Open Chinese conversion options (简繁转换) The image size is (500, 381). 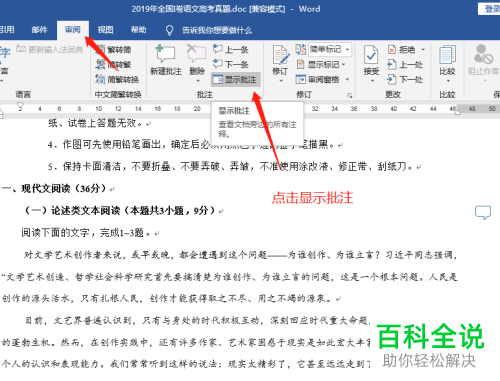[117, 79]
